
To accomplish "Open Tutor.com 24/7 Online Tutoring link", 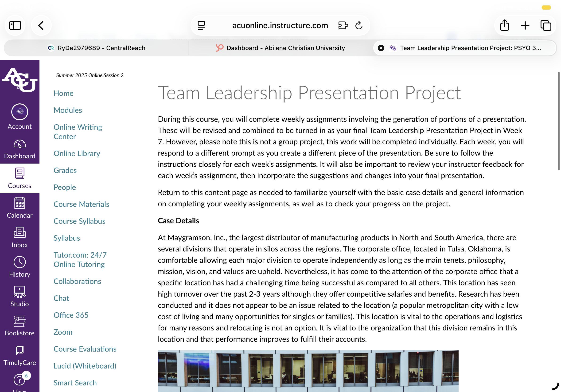I will click(x=80, y=259).
